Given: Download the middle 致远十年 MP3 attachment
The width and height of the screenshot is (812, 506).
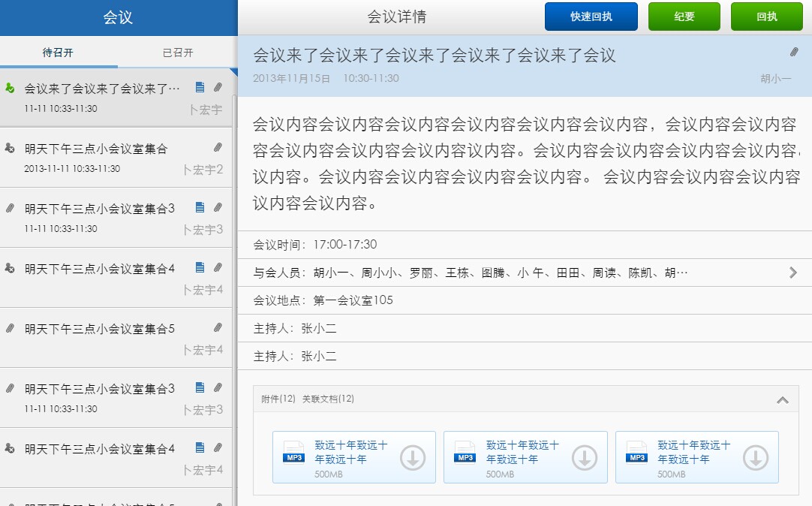Looking at the screenshot, I should pos(585,458).
